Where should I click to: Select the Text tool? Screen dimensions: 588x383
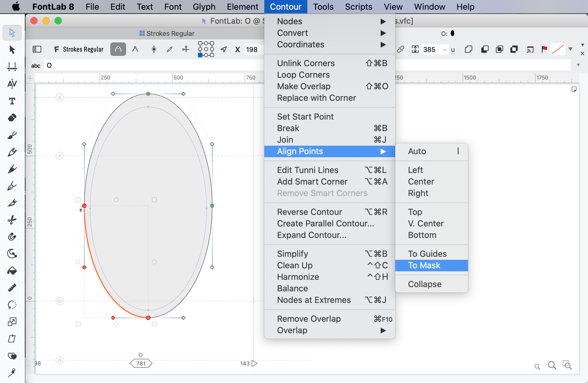pos(12,101)
